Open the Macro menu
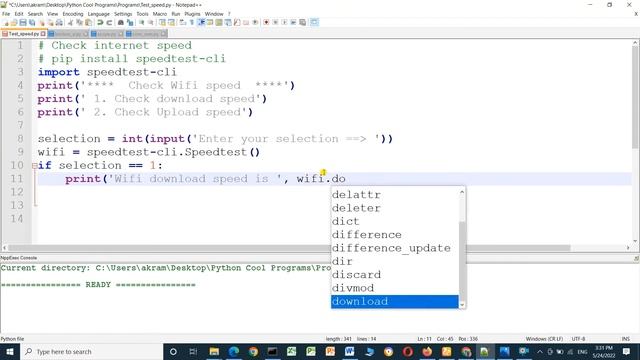Screen dimensions: 640x360 [x=160, y=14]
